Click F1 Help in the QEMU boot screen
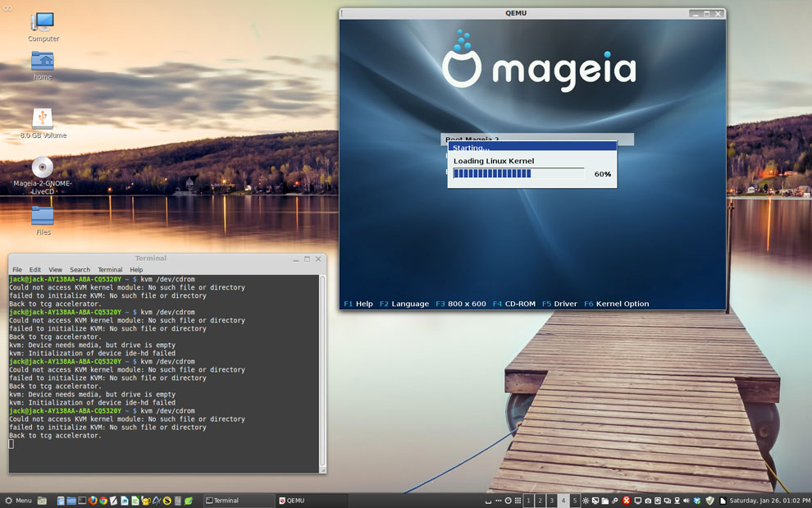 pyautogui.click(x=358, y=304)
